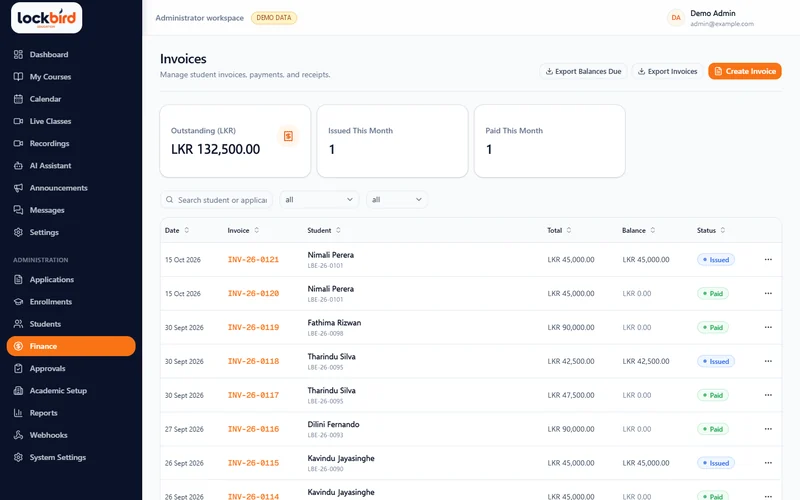
Task: Open invoice link INV-26-0119
Action: click(253, 328)
